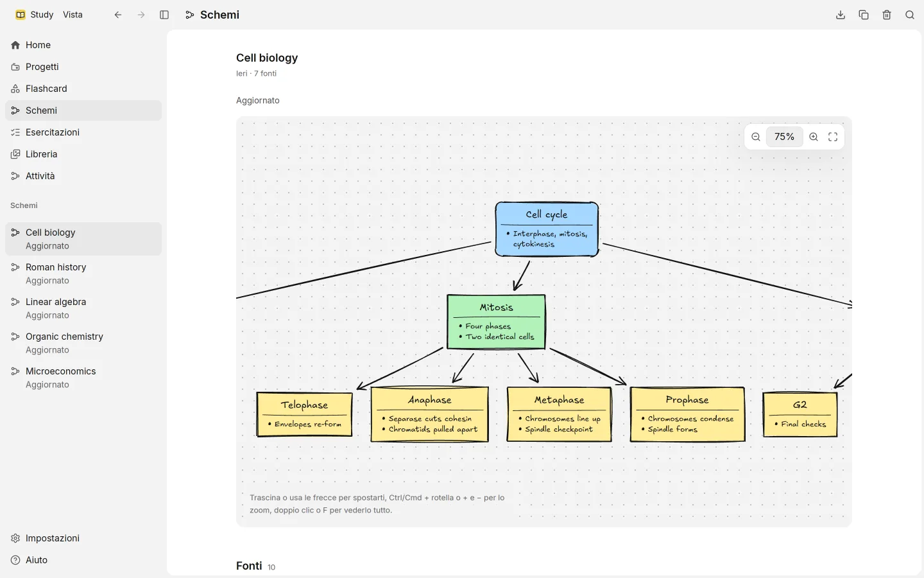Screen dimensions: 924x578
Task: Toggle the sidebar panel icon
Action: 164,15
